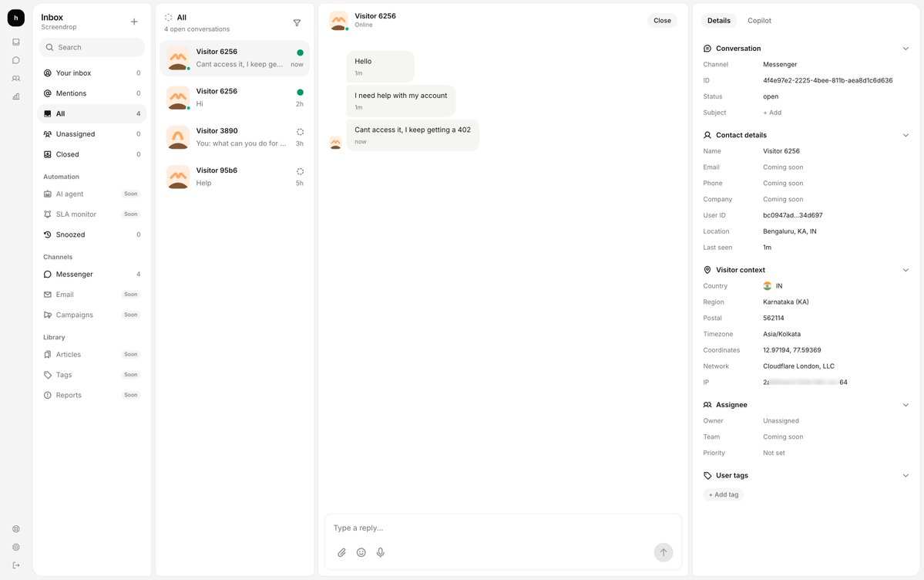
Task: Collapse the Visitor context section chevron
Action: point(906,270)
